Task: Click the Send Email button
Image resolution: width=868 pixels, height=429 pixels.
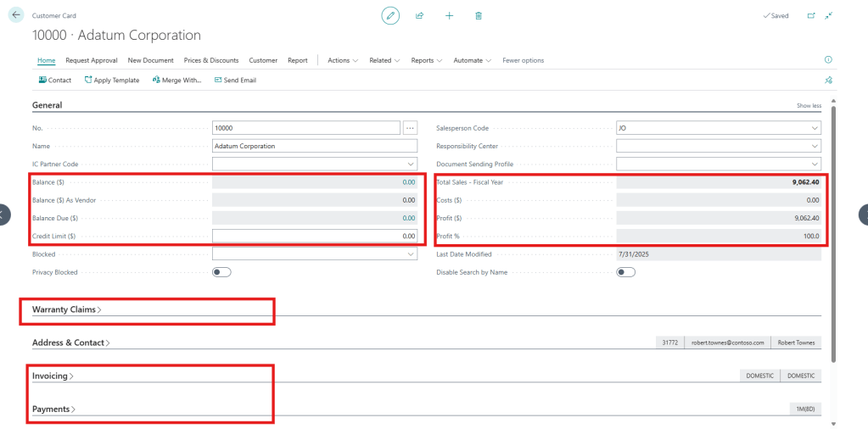Action: (235, 81)
